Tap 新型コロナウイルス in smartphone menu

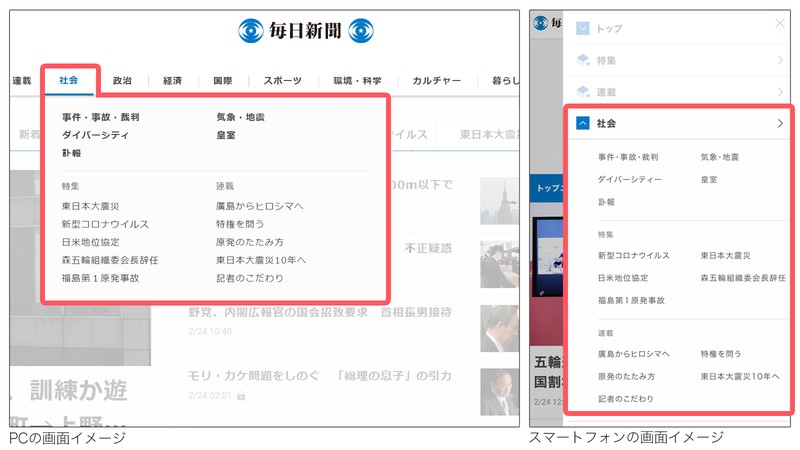coord(634,256)
